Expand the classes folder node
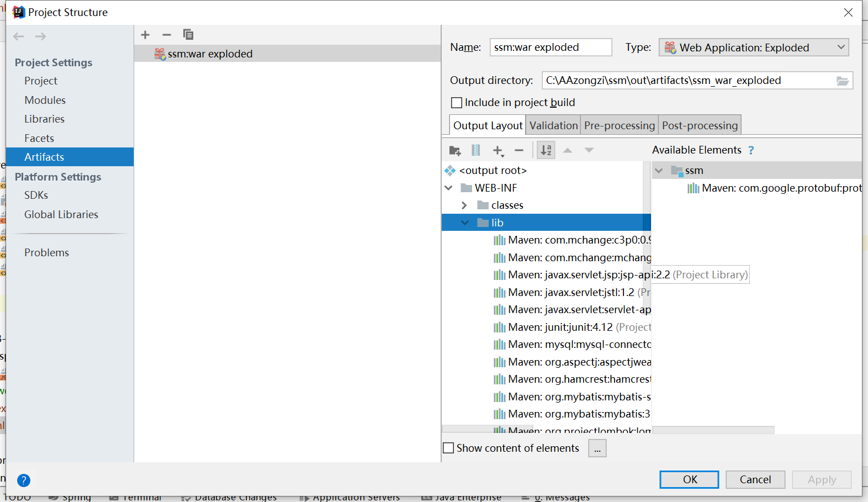This screenshot has height=502, width=868. coord(464,205)
